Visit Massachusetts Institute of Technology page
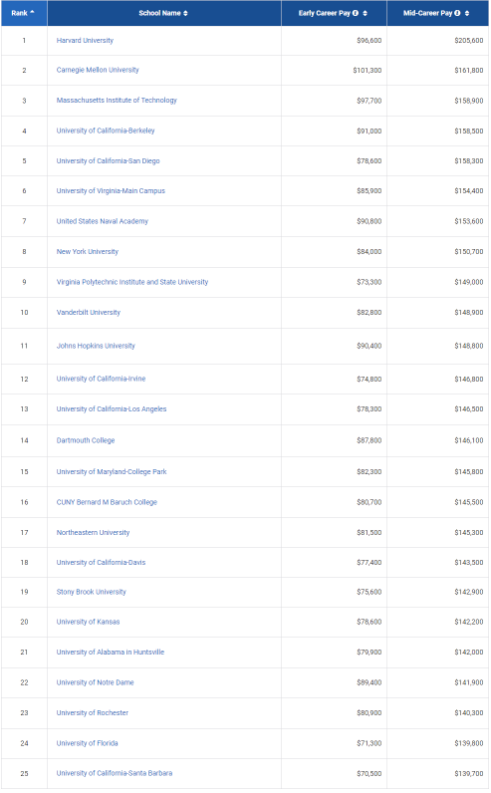The height and width of the screenshot is (793, 491). click(117, 100)
